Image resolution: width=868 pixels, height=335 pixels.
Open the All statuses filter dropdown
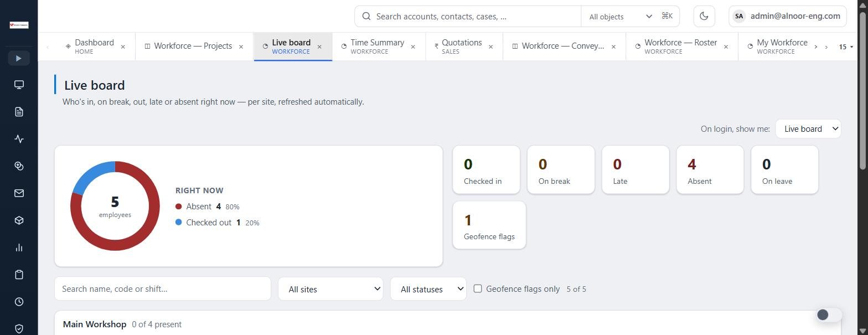428,289
